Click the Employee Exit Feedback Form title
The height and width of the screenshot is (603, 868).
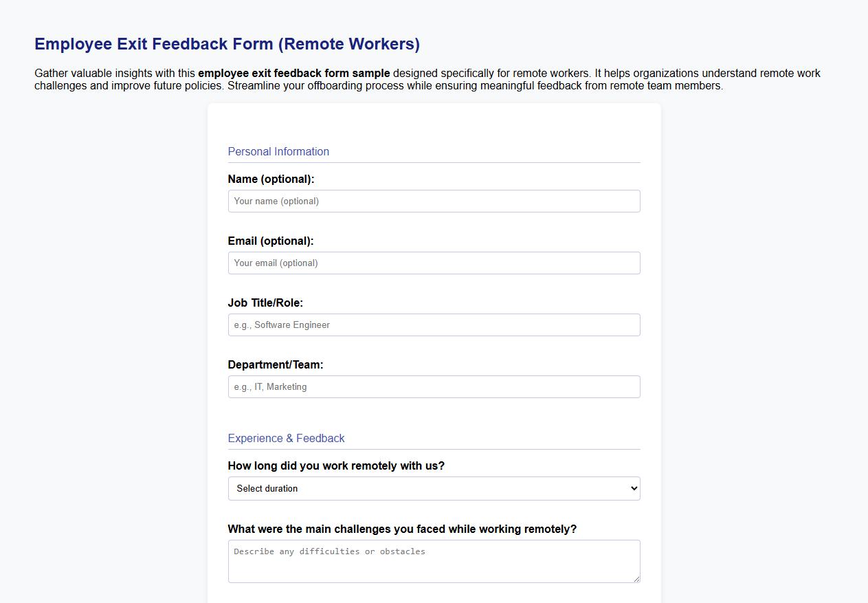(227, 43)
